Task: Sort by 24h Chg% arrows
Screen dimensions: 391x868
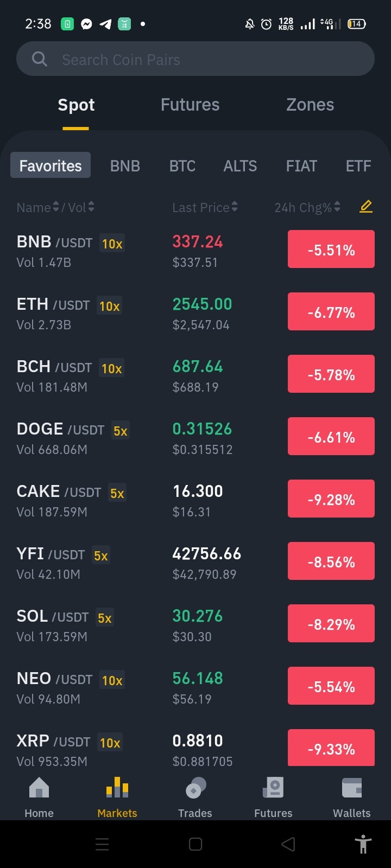Action: click(337, 207)
